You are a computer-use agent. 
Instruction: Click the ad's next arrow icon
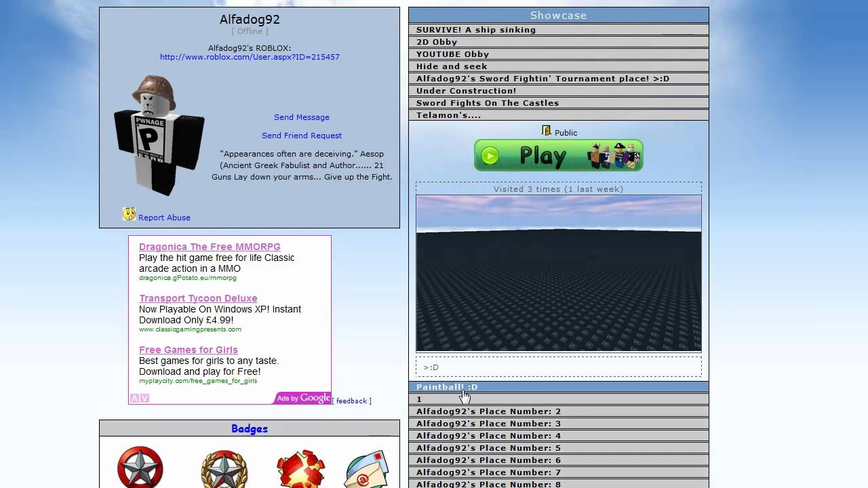tap(144, 399)
